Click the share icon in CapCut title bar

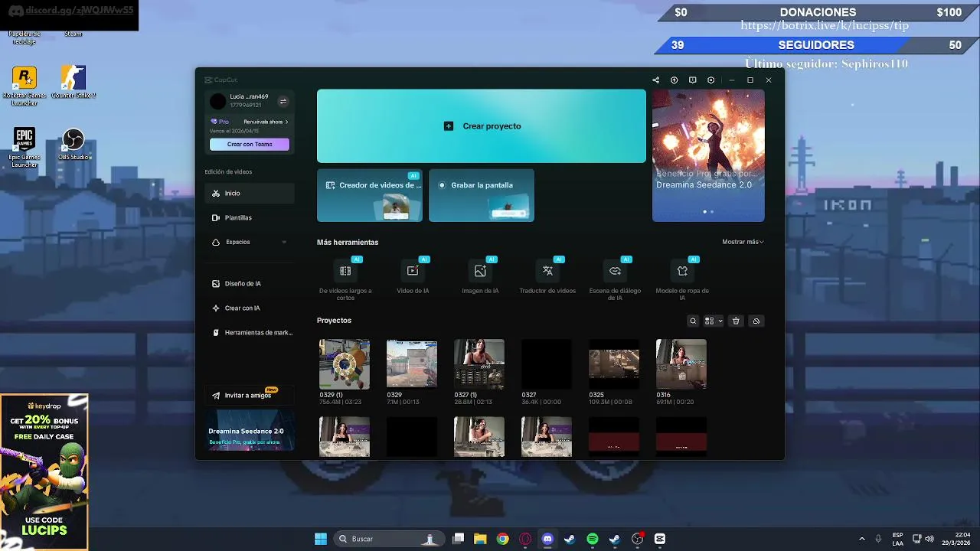pyautogui.click(x=655, y=80)
